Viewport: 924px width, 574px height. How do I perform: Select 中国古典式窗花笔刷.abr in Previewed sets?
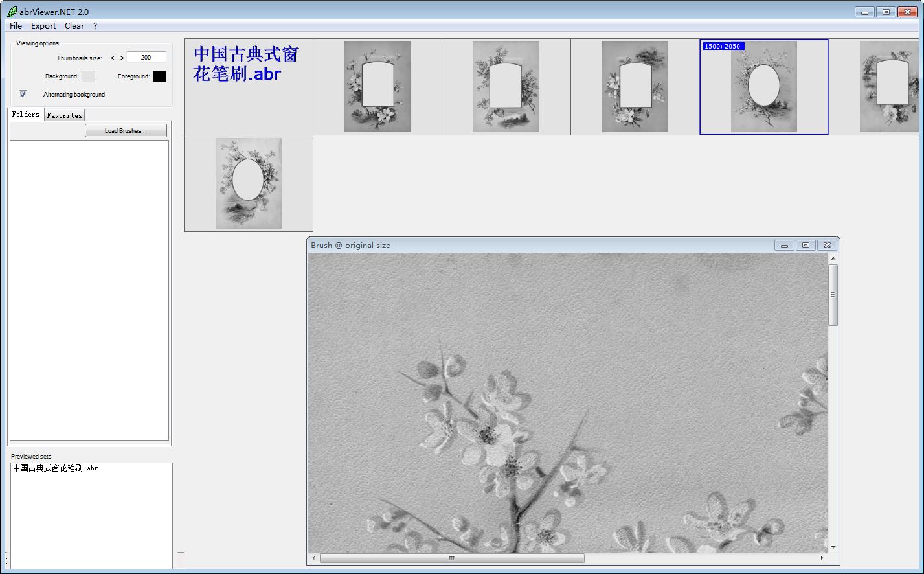[56, 468]
